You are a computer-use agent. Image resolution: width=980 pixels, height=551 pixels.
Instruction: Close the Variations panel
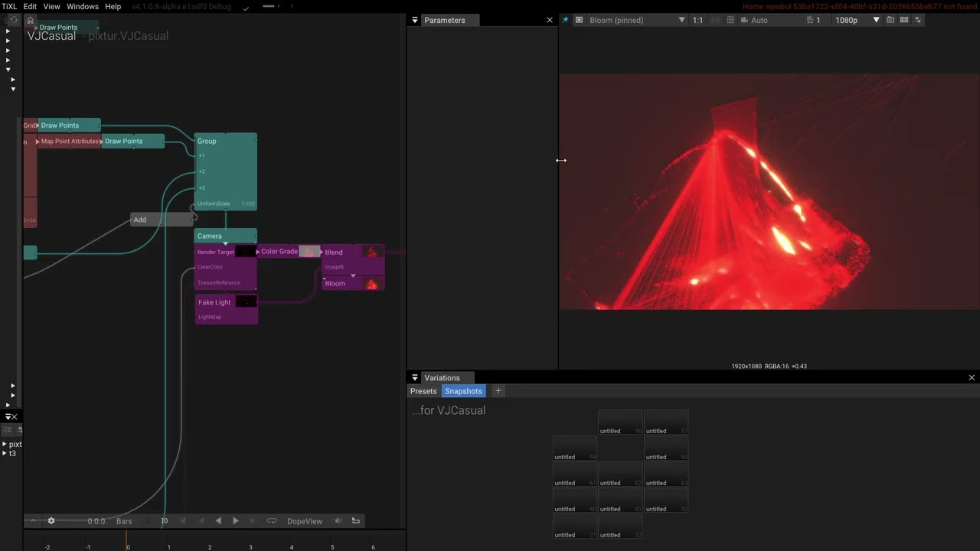click(972, 378)
